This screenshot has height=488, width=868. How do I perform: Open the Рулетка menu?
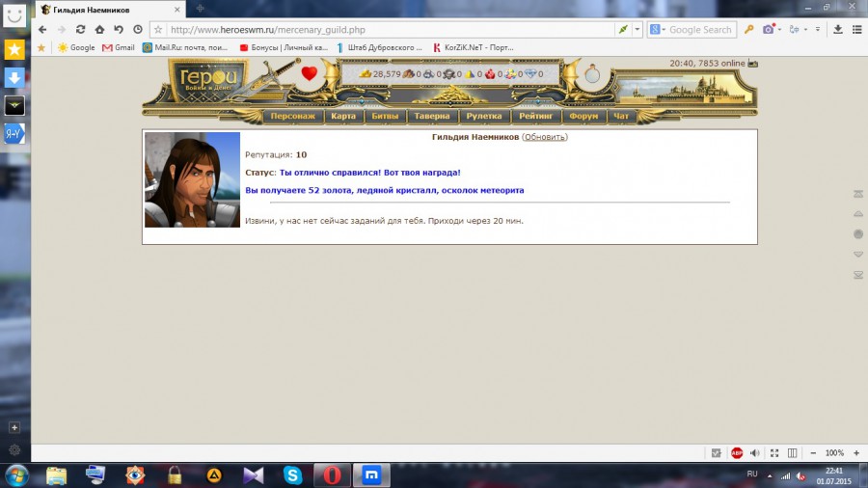[484, 116]
